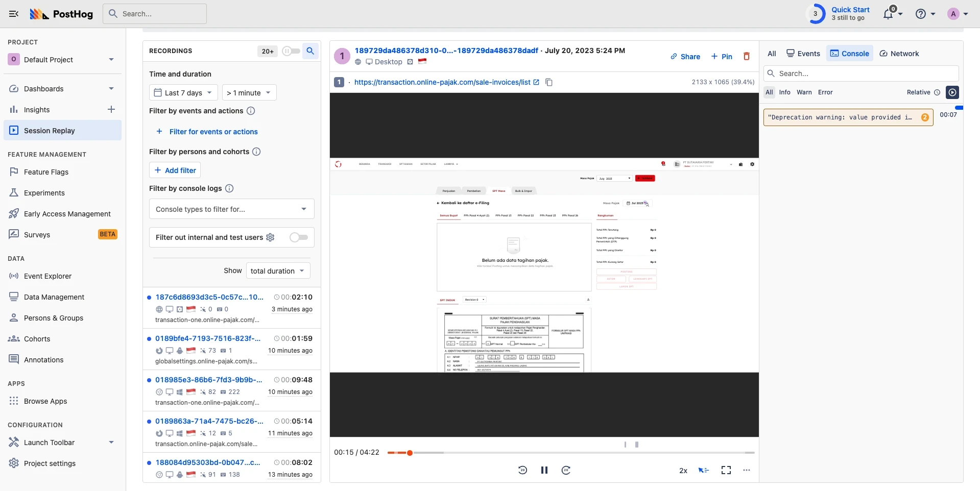The height and width of the screenshot is (491, 980).
Task: Open the help question mark menu
Action: (x=925, y=14)
